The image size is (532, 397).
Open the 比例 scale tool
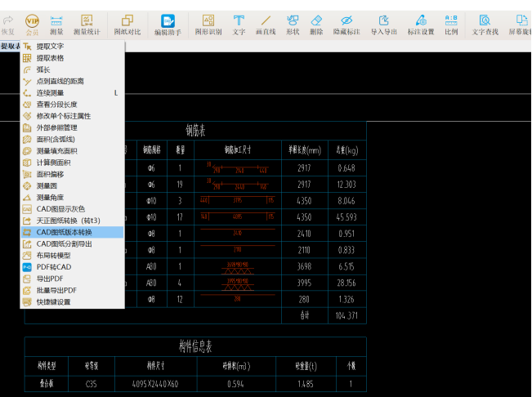(x=451, y=25)
